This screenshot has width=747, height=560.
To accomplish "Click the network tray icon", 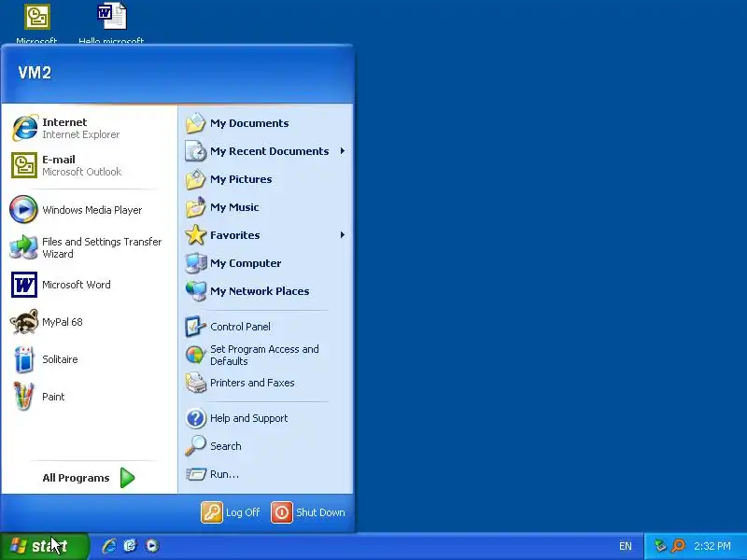I will (660, 546).
